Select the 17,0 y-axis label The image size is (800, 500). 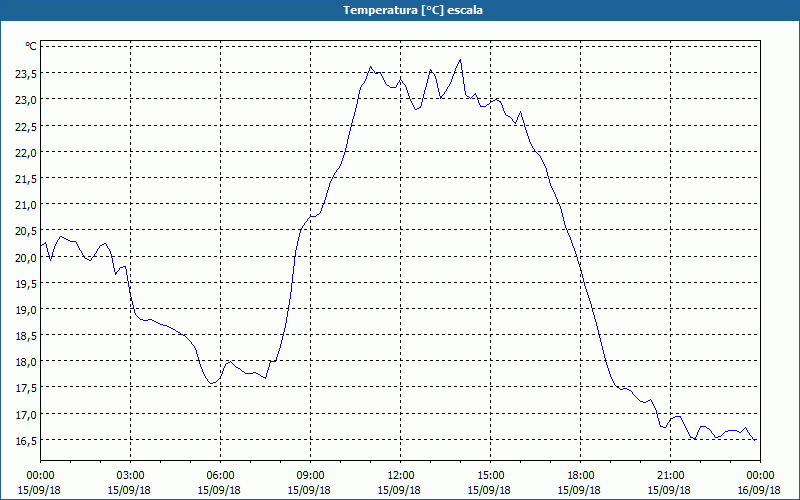click(26, 415)
